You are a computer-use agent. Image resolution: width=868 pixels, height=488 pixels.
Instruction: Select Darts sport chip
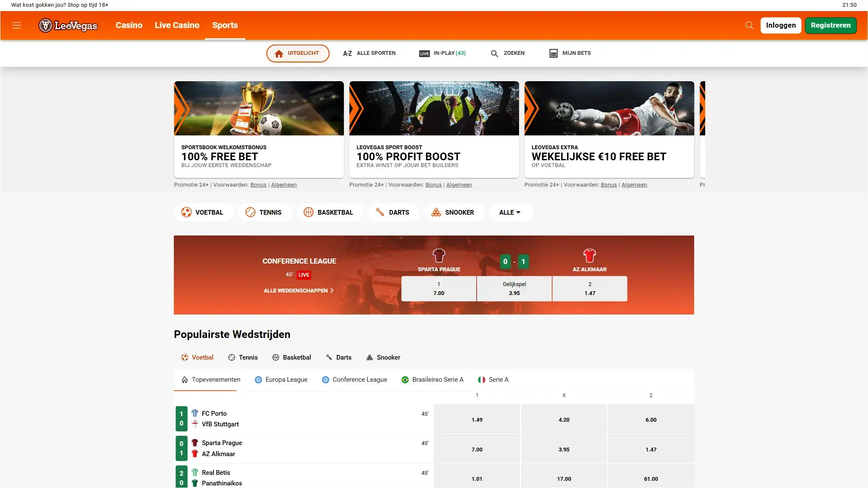[x=393, y=212]
